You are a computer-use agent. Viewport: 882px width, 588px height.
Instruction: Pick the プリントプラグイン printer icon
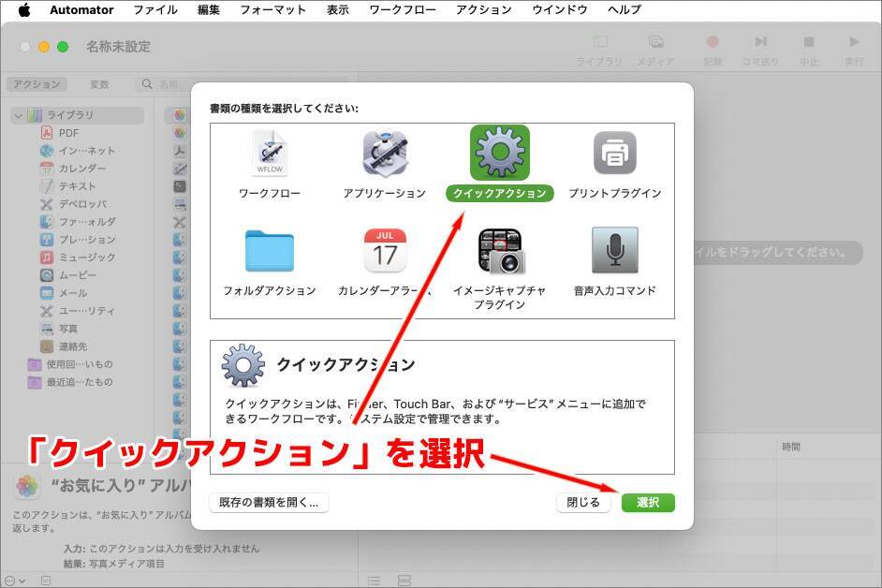tap(614, 154)
